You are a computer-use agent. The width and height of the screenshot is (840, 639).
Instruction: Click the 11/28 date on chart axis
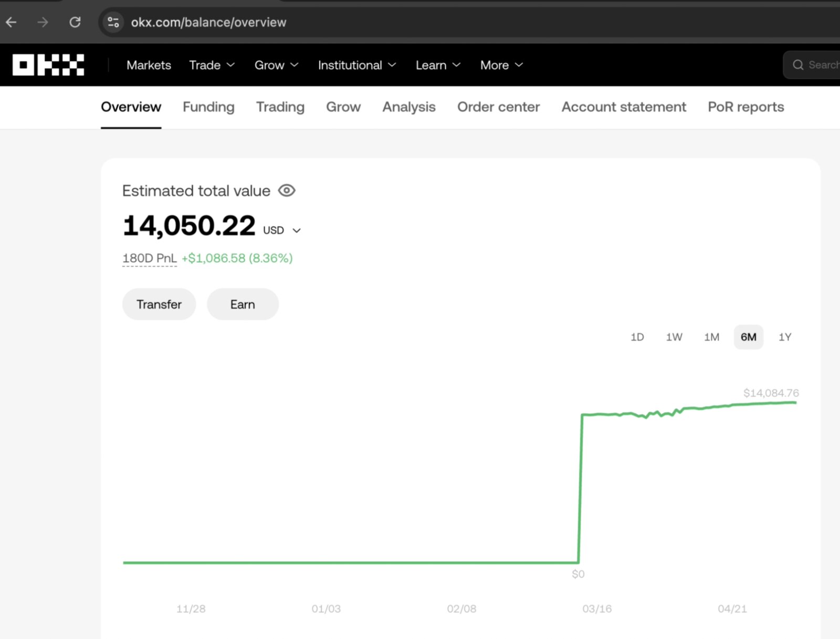tap(191, 609)
